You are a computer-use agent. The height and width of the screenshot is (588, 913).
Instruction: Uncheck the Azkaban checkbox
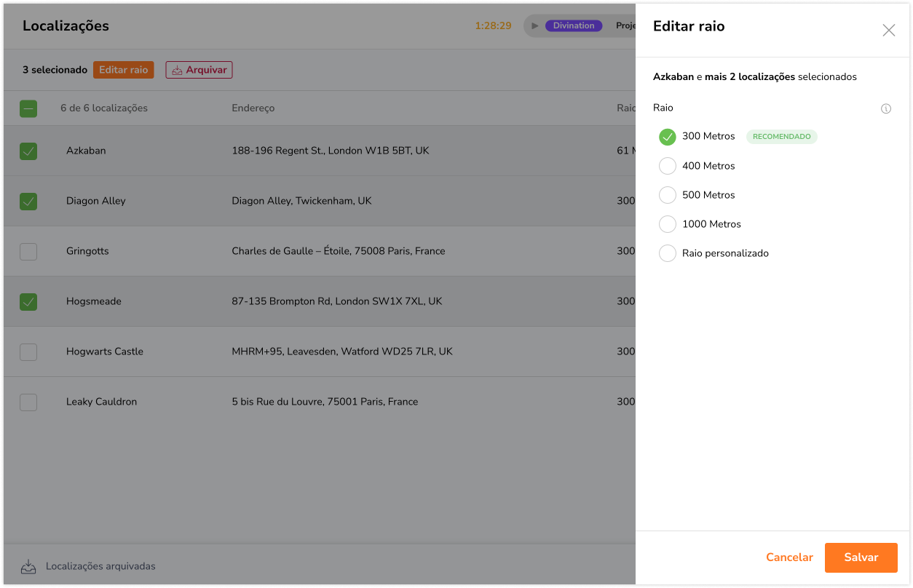click(28, 151)
